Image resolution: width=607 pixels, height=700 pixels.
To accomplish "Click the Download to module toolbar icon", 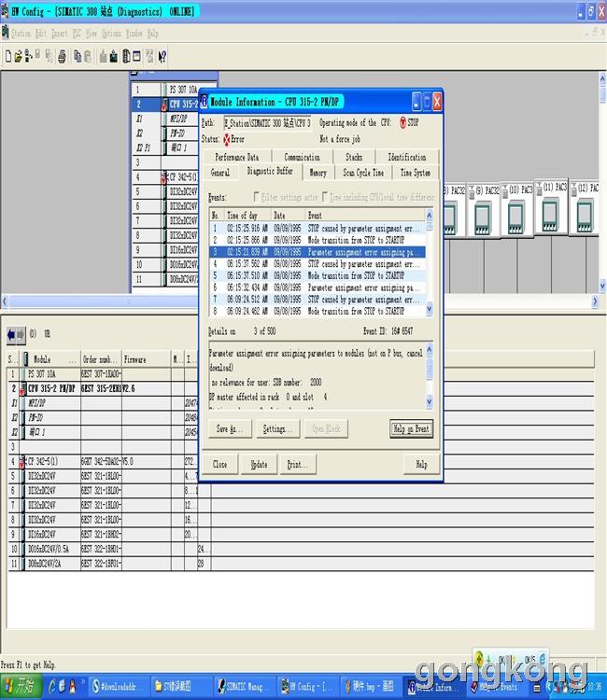I will [104, 56].
